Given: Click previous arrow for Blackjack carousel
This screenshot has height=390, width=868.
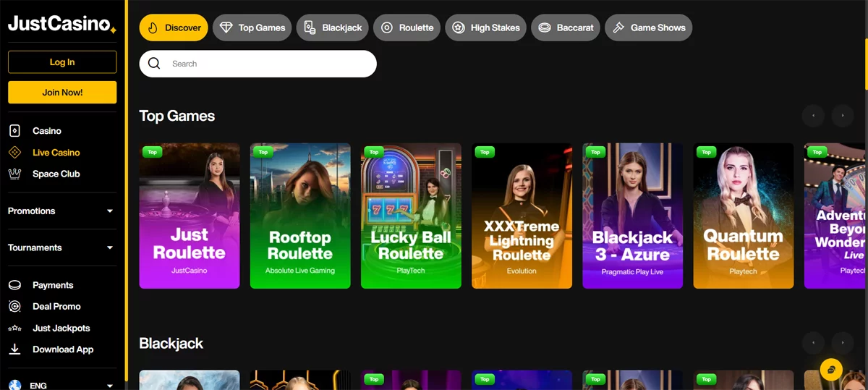Looking at the screenshot, I should [x=813, y=343].
